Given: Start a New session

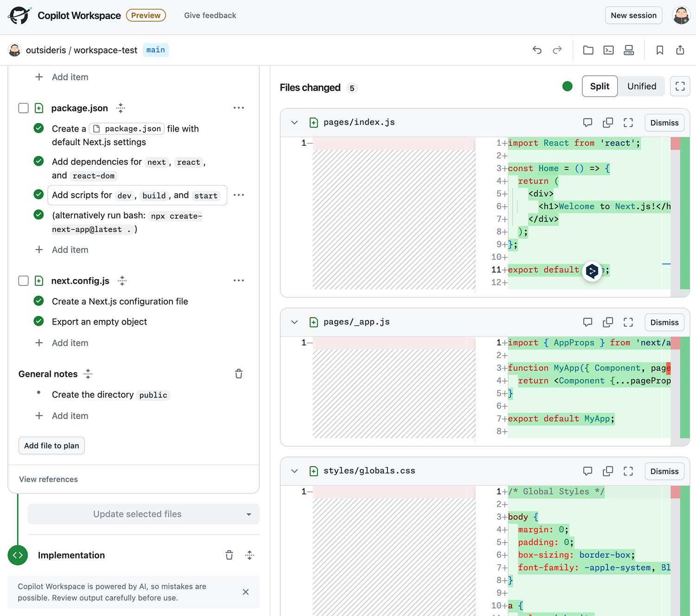Looking at the screenshot, I should 633,15.
